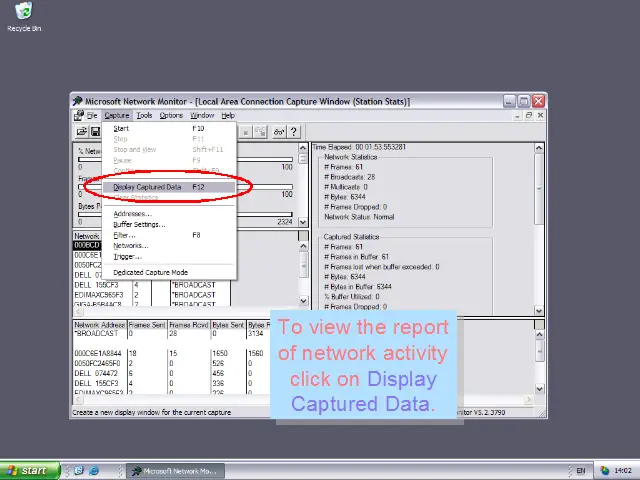
Task: Click the up arrow of station stats scrollbar
Action: click(x=540, y=335)
